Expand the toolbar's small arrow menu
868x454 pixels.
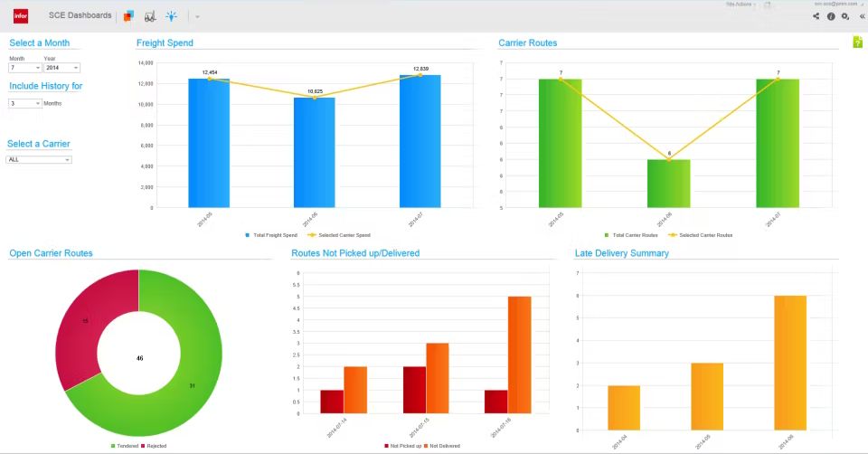click(197, 17)
